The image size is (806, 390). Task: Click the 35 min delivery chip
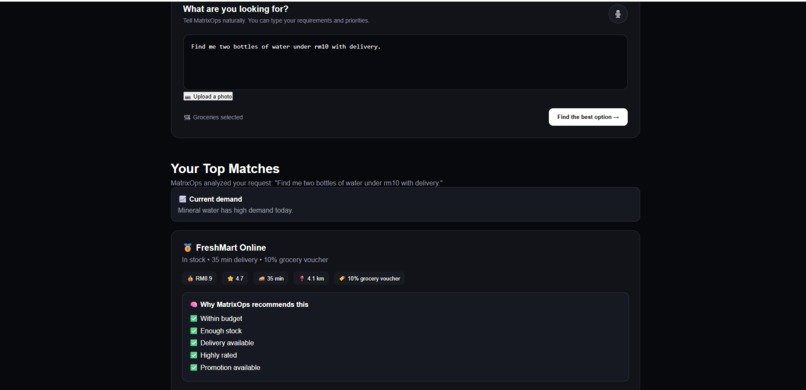(271, 278)
